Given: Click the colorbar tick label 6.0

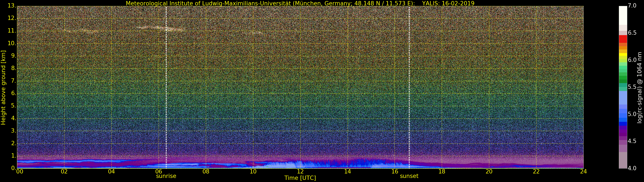Looking at the screenshot, I should [x=632, y=60].
